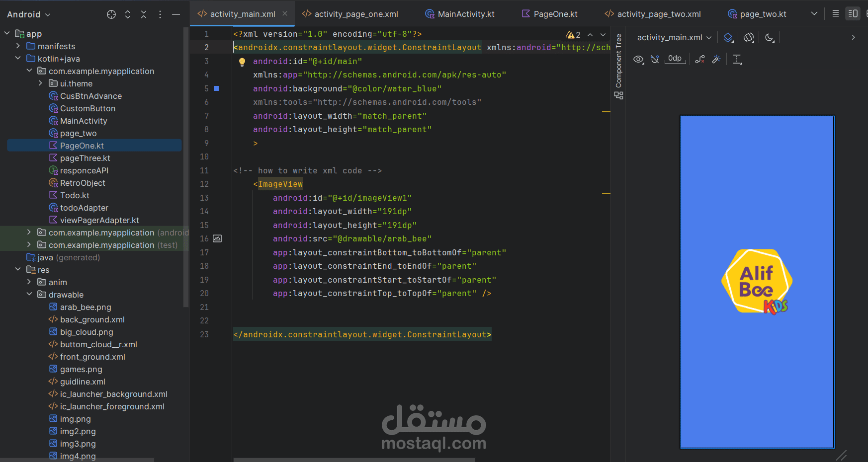Toggle view options eye icon
Image resolution: width=868 pixels, height=462 pixels.
[638, 60]
